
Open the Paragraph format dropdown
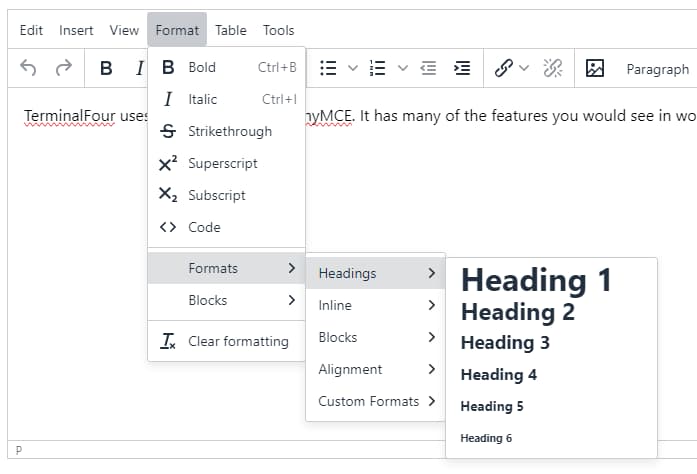(657, 69)
